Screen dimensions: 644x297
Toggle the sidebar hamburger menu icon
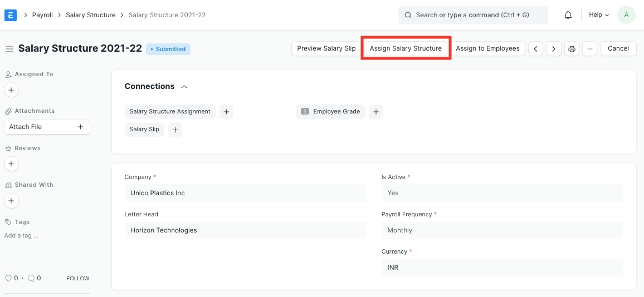pyautogui.click(x=9, y=49)
